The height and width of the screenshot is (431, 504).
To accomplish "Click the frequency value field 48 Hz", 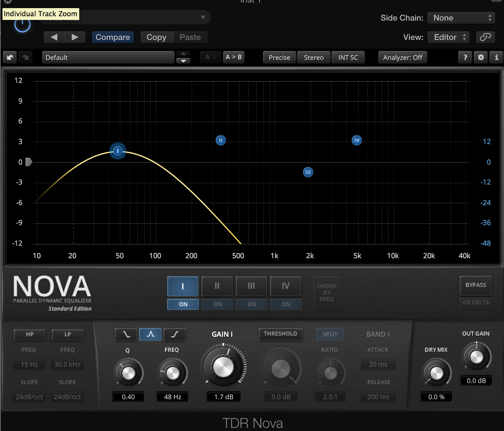I will click(172, 397).
